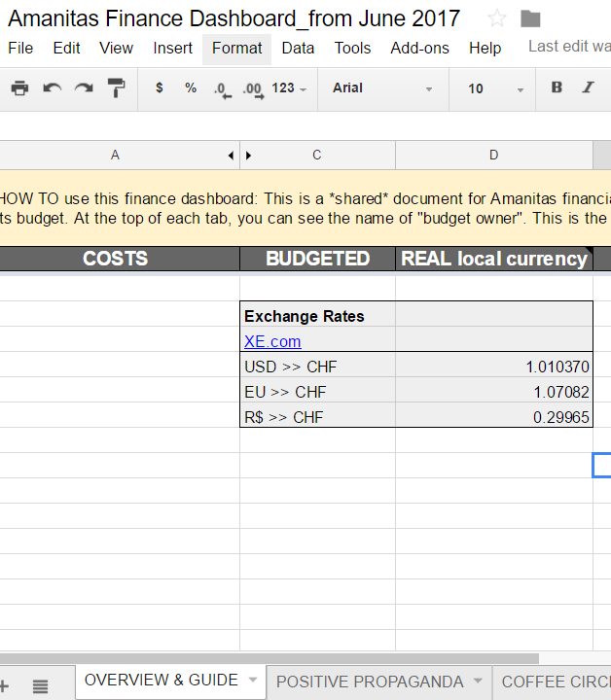Undo the last action
This screenshot has width=611, height=700.
(53, 87)
